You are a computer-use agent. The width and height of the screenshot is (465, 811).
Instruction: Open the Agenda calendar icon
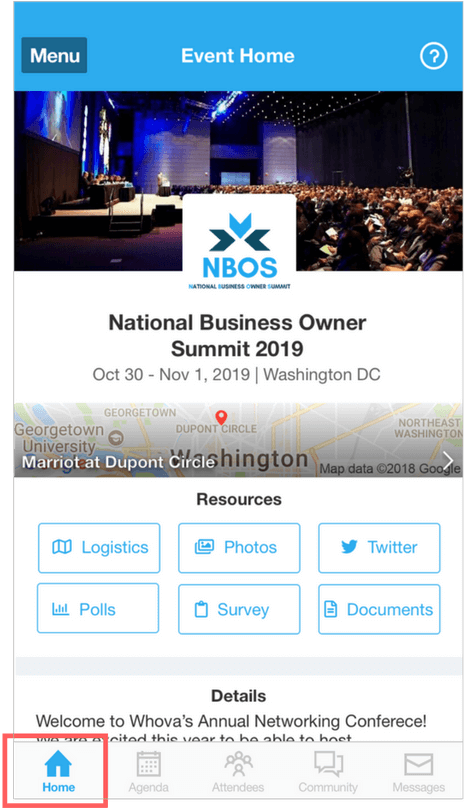coord(148,764)
